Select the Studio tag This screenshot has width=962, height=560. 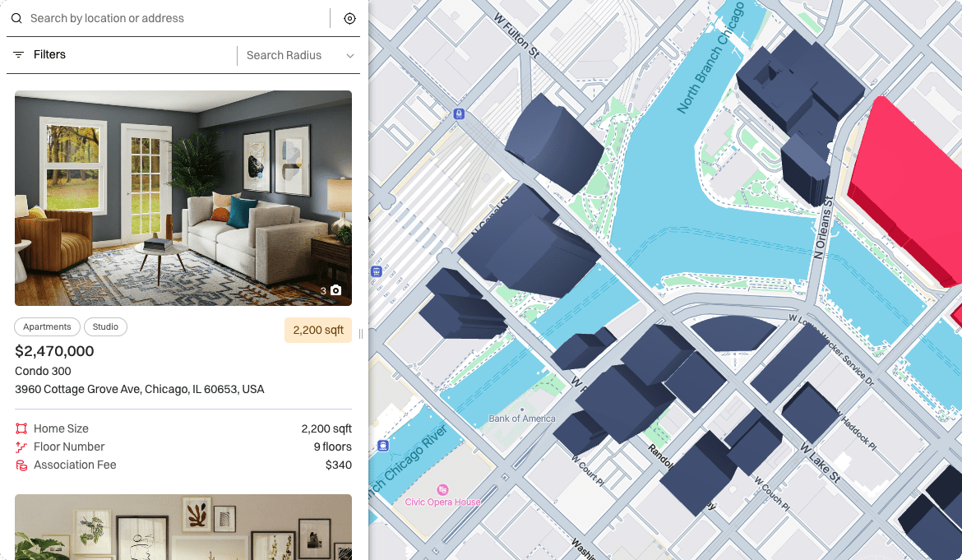tap(105, 327)
